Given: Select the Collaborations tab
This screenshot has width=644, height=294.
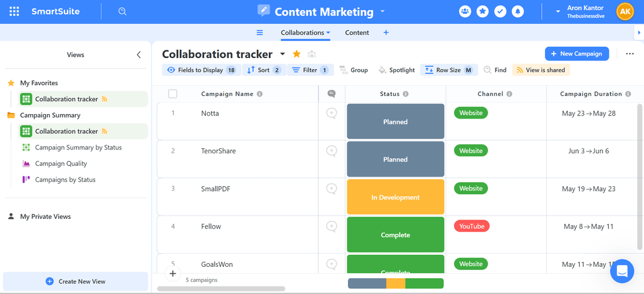Looking at the screenshot, I should (302, 32).
